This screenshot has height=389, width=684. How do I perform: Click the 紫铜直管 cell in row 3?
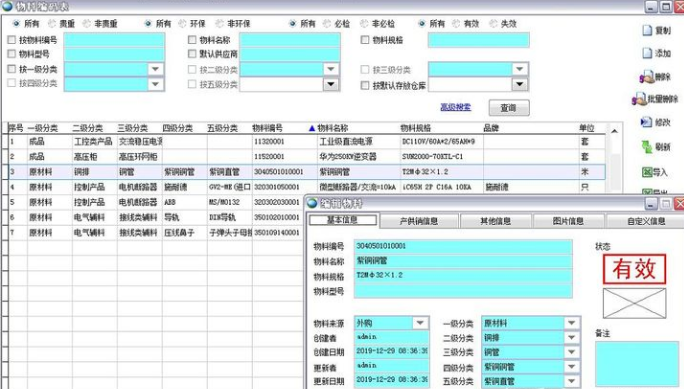click(230, 172)
